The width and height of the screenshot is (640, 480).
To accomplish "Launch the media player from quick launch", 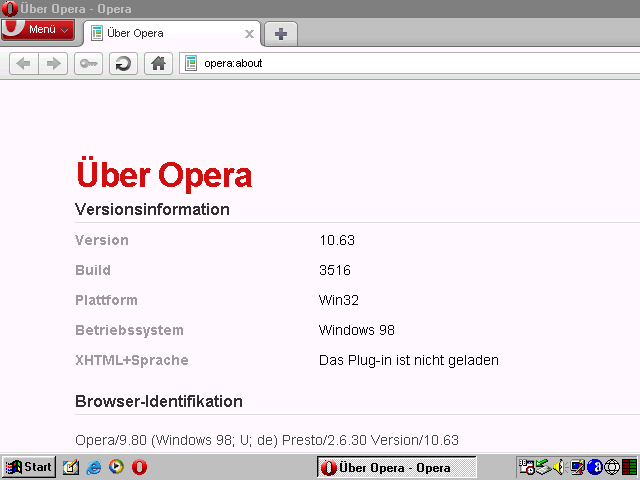I will tap(117, 467).
